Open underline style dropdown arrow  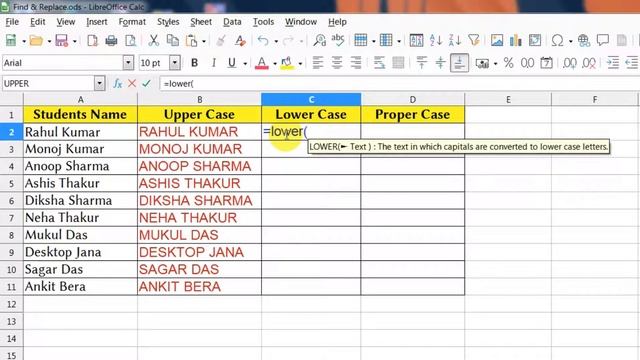[x=245, y=63]
